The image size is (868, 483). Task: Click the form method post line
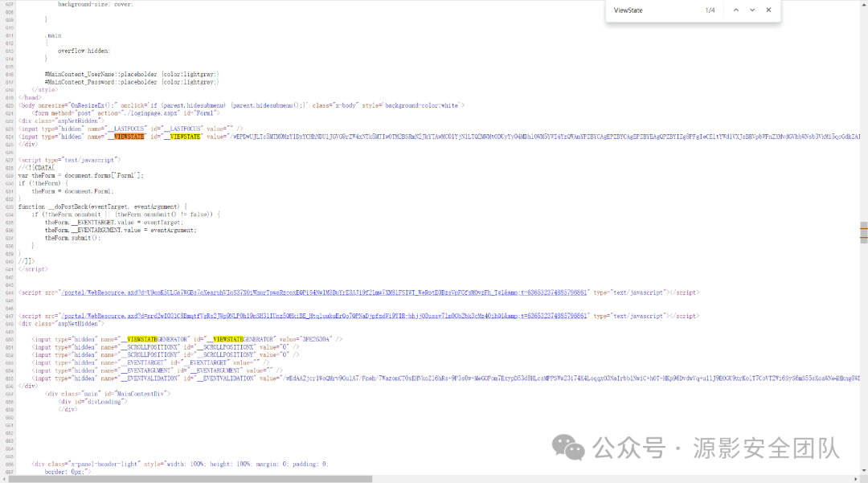click(125, 113)
